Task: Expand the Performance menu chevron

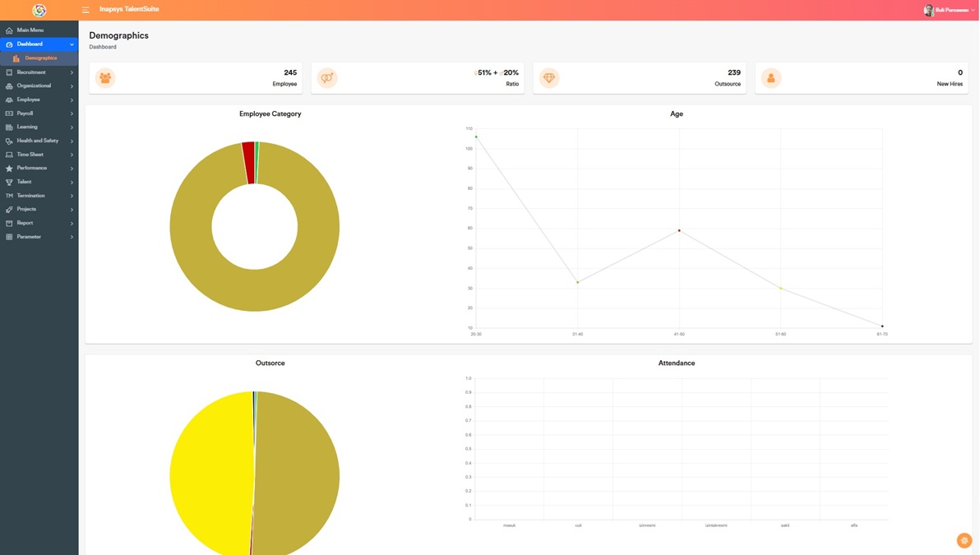Action: [72, 169]
